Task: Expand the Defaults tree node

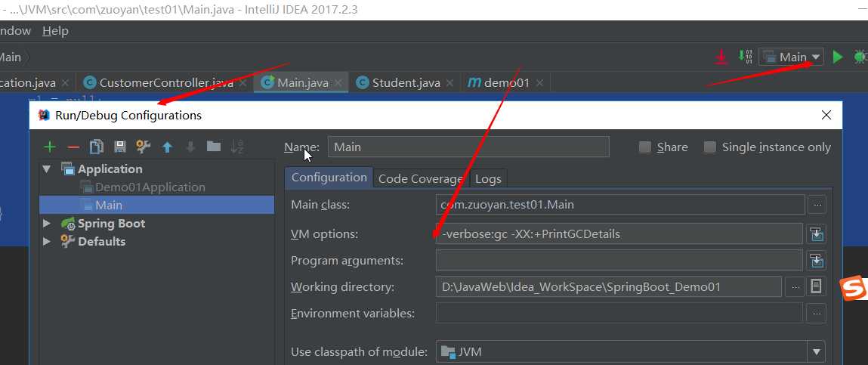Action: [47, 242]
